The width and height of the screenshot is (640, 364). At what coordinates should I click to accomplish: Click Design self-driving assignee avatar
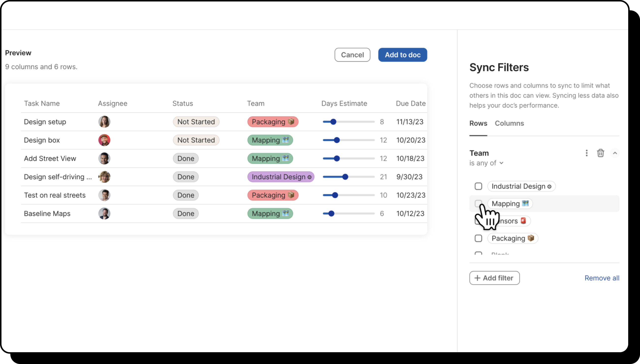(x=104, y=177)
